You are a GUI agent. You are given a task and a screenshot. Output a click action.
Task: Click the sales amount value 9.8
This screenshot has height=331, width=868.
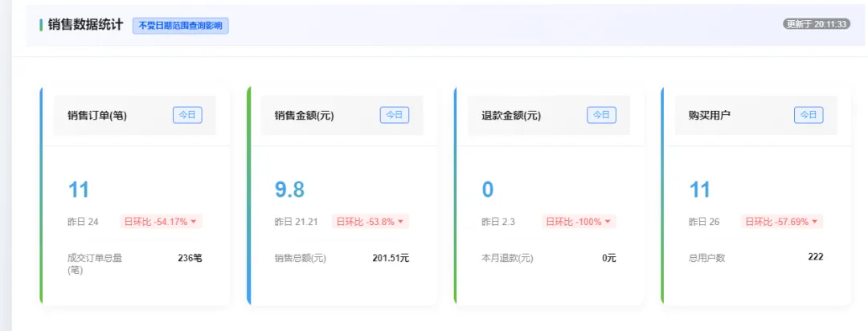pos(289,190)
